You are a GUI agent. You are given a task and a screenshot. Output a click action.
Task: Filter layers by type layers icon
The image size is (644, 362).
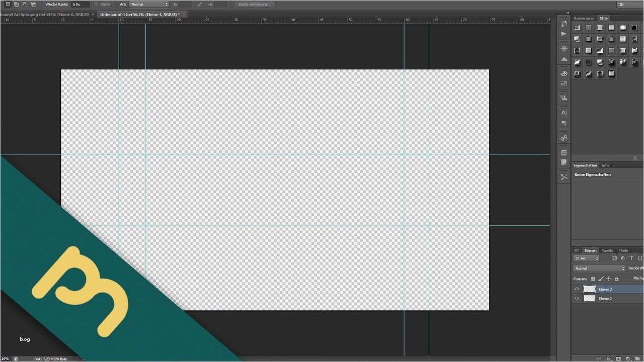(631, 258)
